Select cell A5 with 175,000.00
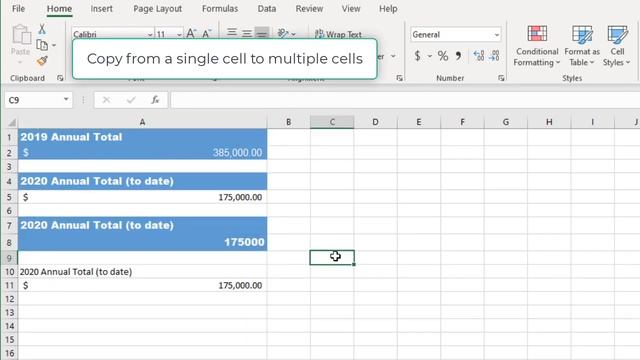Image resolution: width=640 pixels, height=360 pixels. point(142,197)
